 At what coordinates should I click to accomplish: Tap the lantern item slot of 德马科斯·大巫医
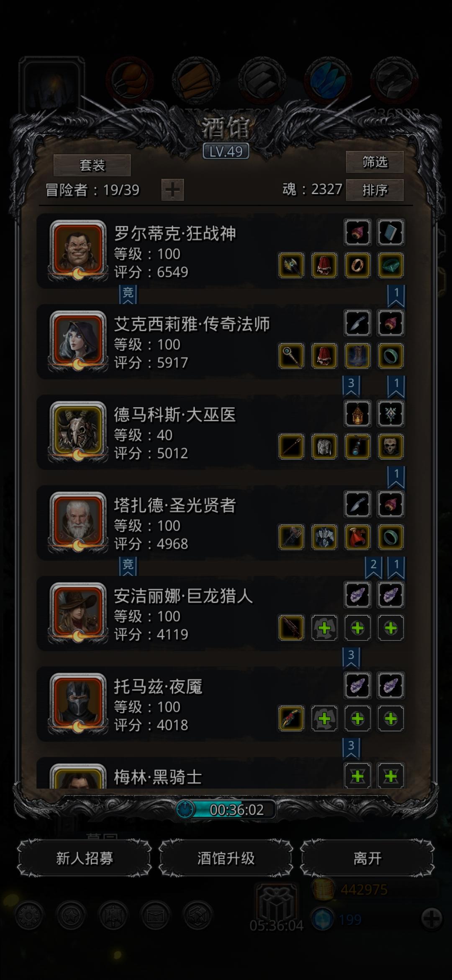pyautogui.click(x=357, y=414)
